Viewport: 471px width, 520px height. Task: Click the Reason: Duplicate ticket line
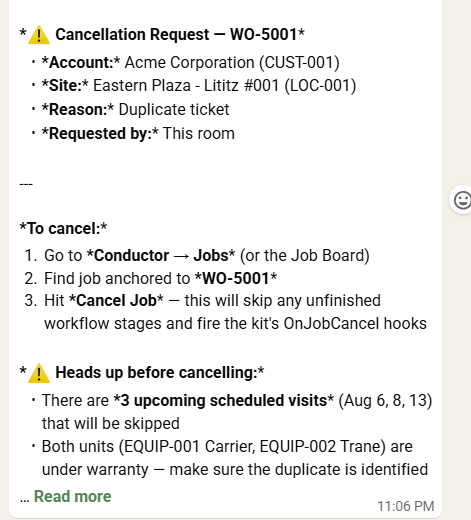(135, 110)
